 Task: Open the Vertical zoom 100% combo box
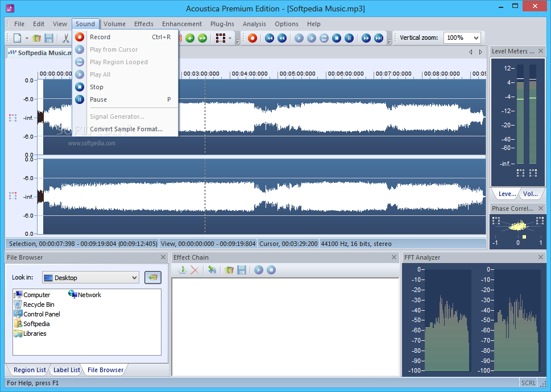coord(462,37)
